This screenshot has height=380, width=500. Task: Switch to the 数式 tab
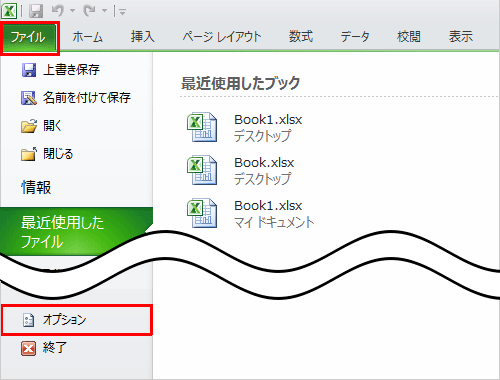(x=301, y=36)
